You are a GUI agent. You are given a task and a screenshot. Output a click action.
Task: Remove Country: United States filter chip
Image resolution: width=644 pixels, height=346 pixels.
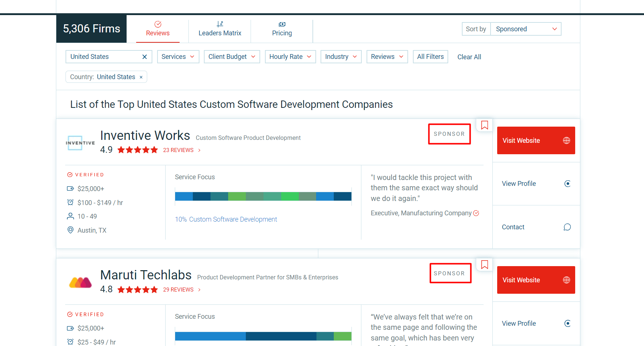coord(141,77)
